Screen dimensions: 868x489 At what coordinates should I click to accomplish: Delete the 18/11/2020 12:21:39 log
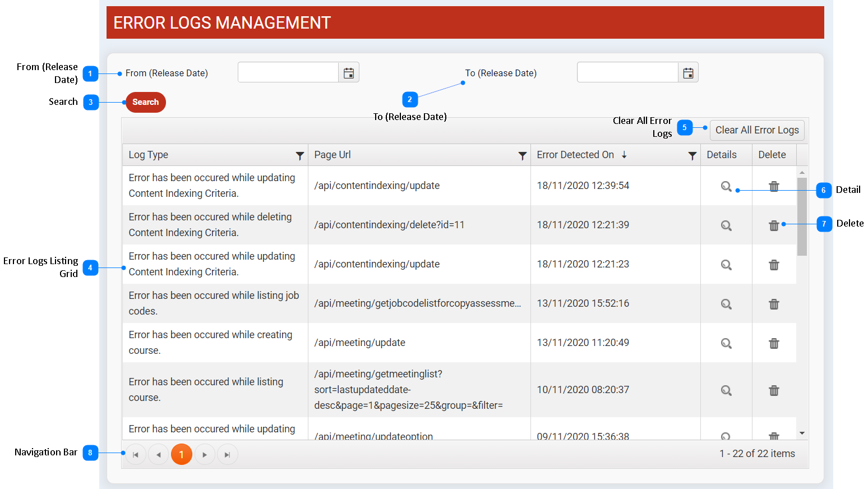click(x=774, y=225)
